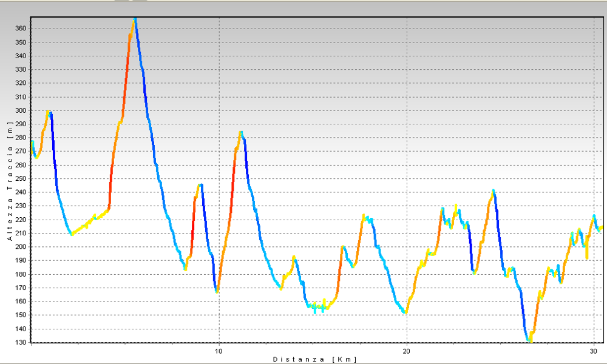Click the profile peak just after 10 km
Screen dimensions: 607x364
pyautogui.click(x=241, y=132)
